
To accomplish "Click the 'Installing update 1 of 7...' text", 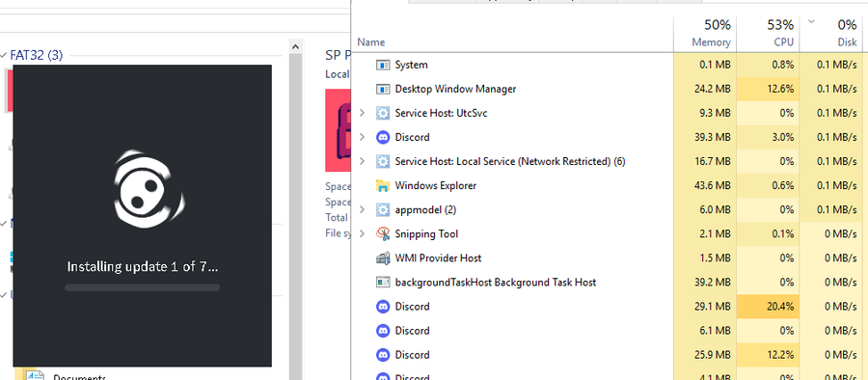I will pos(143,267).
